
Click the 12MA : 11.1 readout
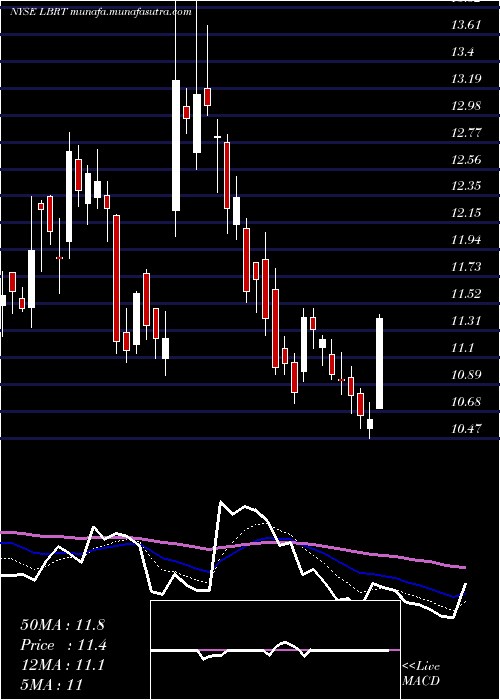62,665
